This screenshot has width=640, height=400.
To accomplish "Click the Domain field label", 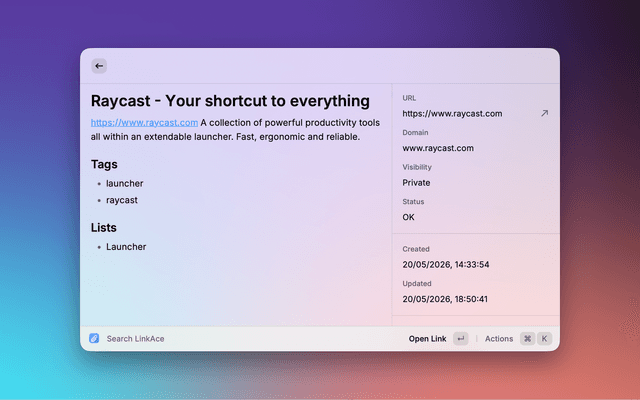I will (x=415, y=133).
